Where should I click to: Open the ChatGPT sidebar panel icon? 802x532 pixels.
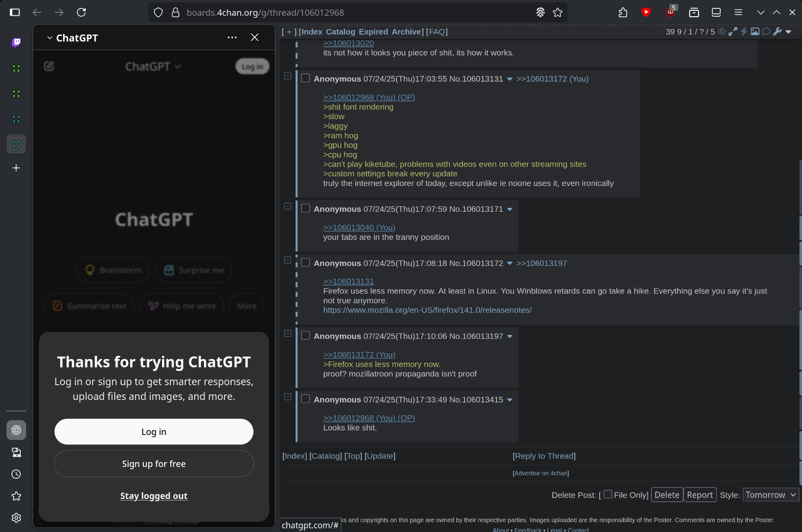[x=16, y=430]
